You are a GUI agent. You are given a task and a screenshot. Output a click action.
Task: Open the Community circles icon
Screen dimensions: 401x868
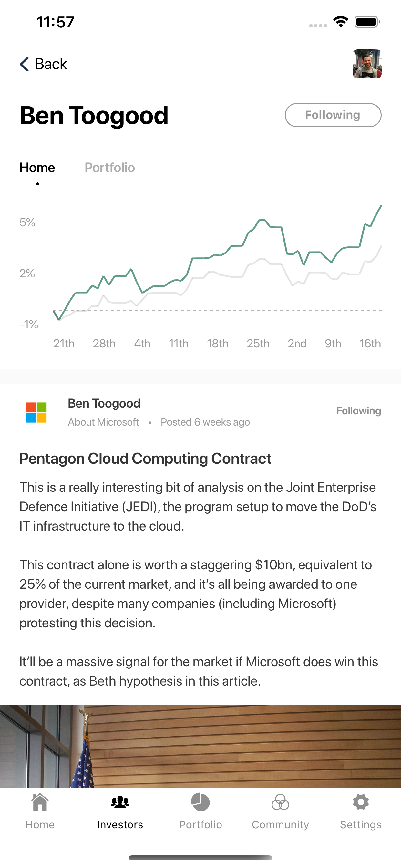coord(280,802)
